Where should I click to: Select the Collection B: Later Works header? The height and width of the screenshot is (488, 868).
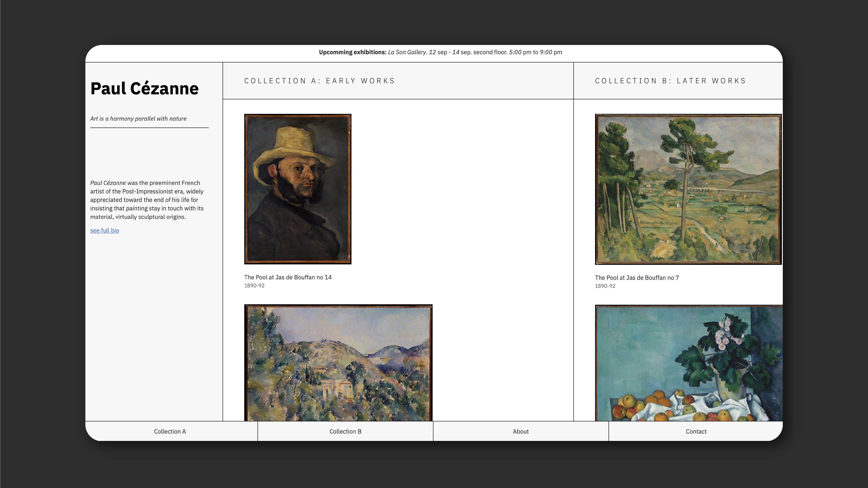(x=671, y=81)
